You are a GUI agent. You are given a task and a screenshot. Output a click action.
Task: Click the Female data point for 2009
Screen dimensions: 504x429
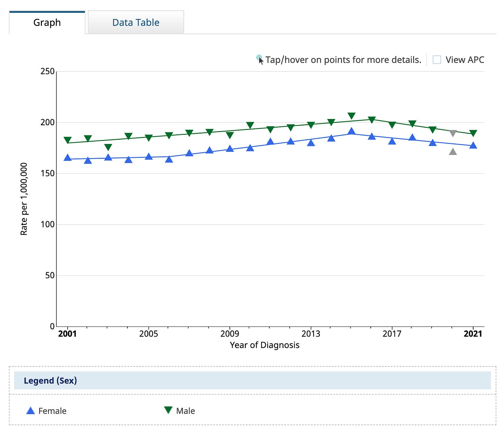[x=230, y=149]
